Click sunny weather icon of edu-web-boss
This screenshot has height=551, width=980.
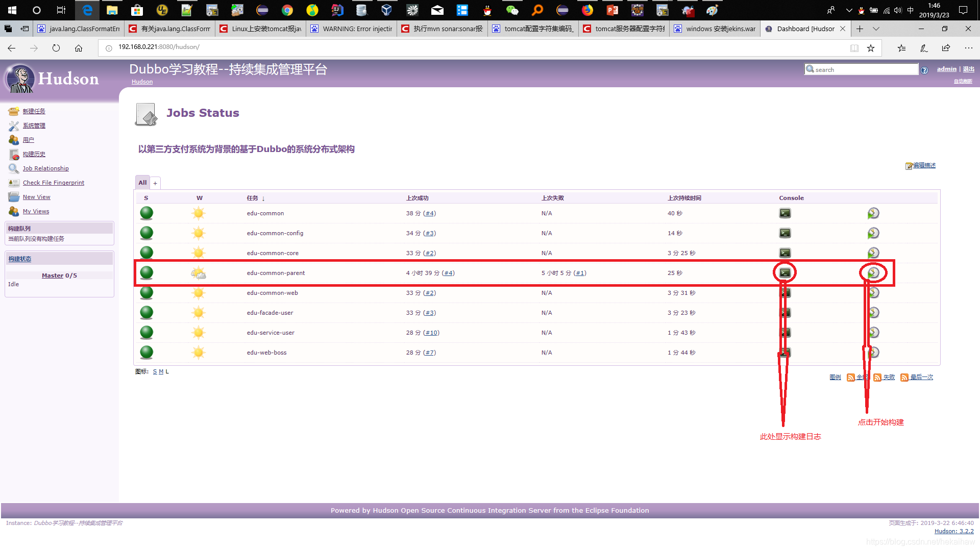coord(199,353)
